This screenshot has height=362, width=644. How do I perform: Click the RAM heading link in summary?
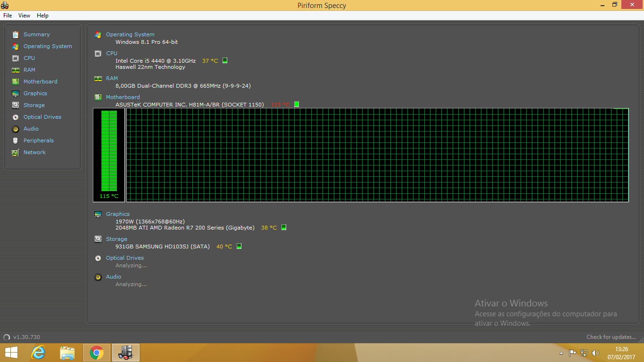[x=112, y=78]
